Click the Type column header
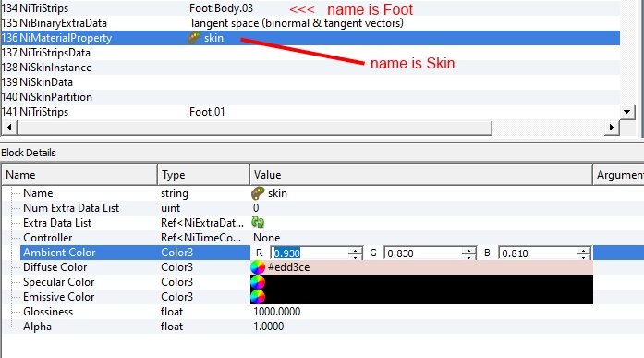 [203, 175]
